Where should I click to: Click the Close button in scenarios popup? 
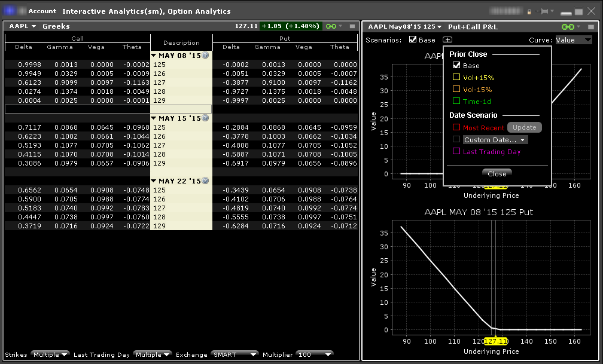click(x=497, y=174)
